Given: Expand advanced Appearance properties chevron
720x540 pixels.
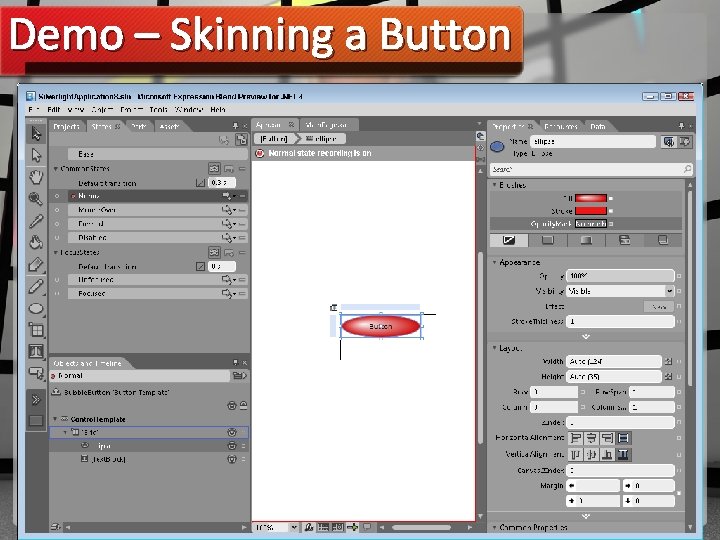Looking at the screenshot, I should [585, 337].
